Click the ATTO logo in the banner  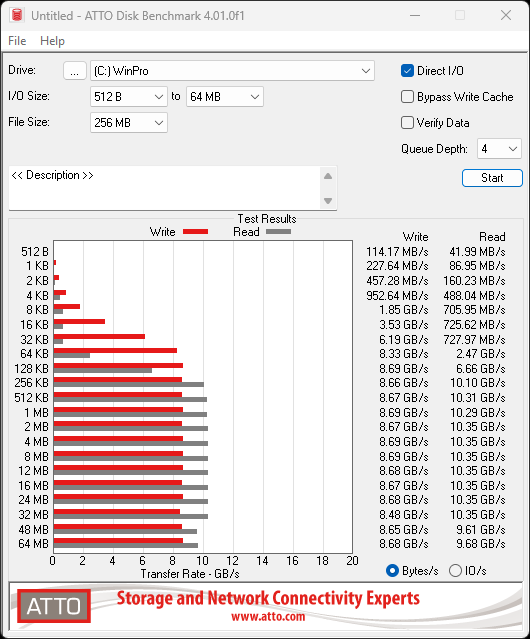click(x=54, y=606)
